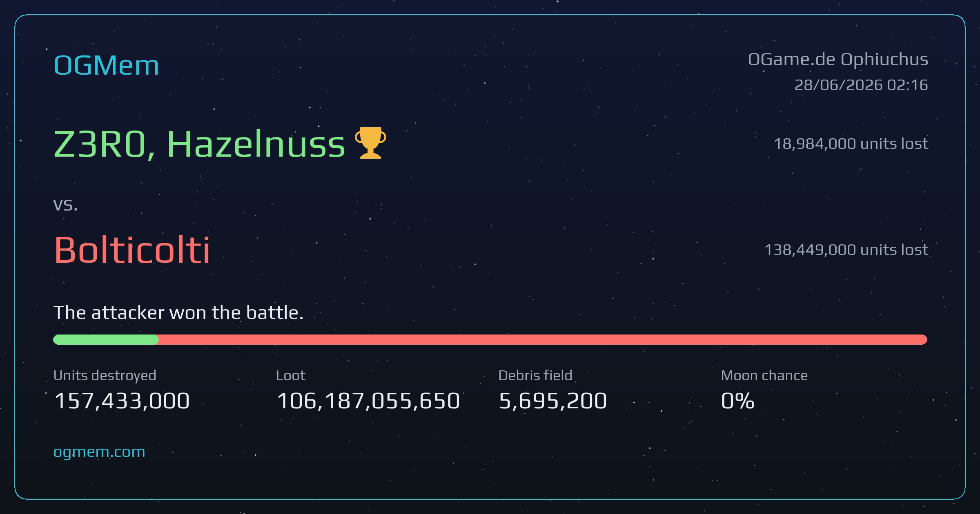Image resolution: width=980 pixels, height=514 pixels.
Task: Click the battle date 28/06/2026 02:16
Action: click(x=861, y=85)
